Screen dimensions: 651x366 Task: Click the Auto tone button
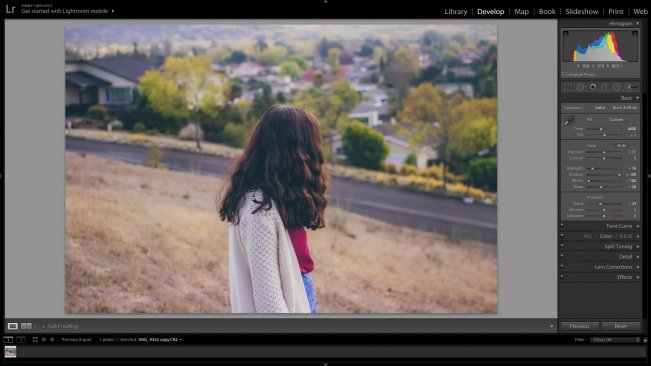click(622, 146)
